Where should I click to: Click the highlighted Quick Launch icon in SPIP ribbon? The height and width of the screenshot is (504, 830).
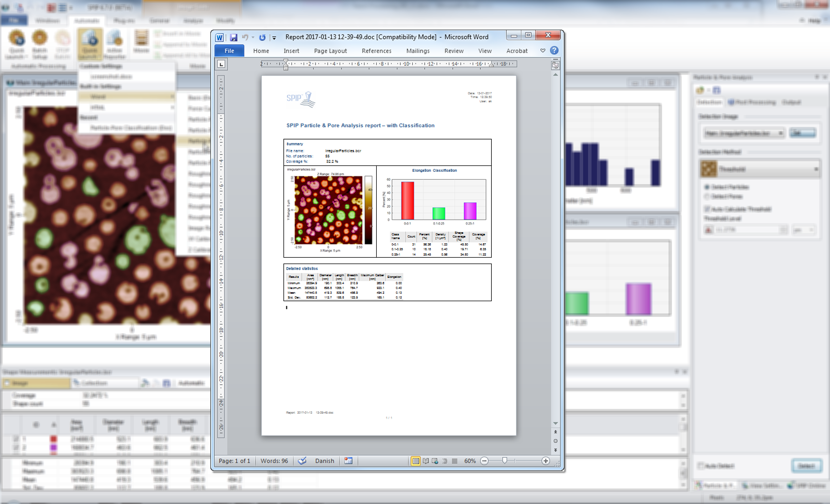click(90, 43)
